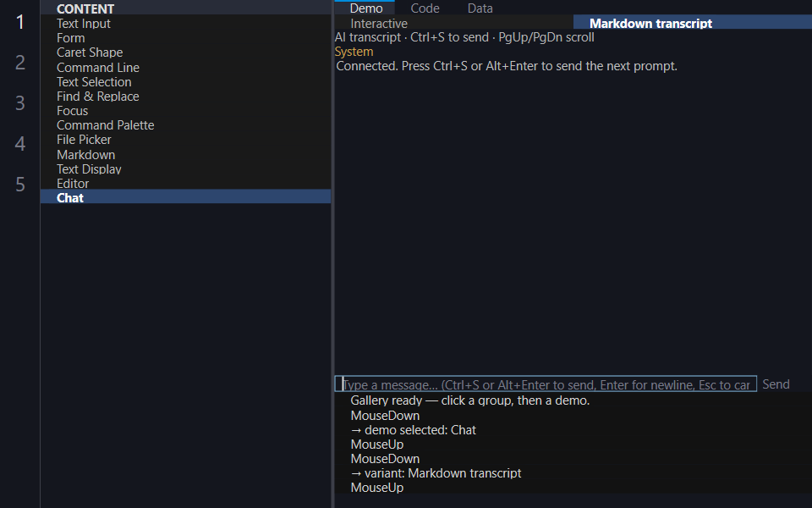
Task: Open the File Picker demo
Action: point(185,140)
